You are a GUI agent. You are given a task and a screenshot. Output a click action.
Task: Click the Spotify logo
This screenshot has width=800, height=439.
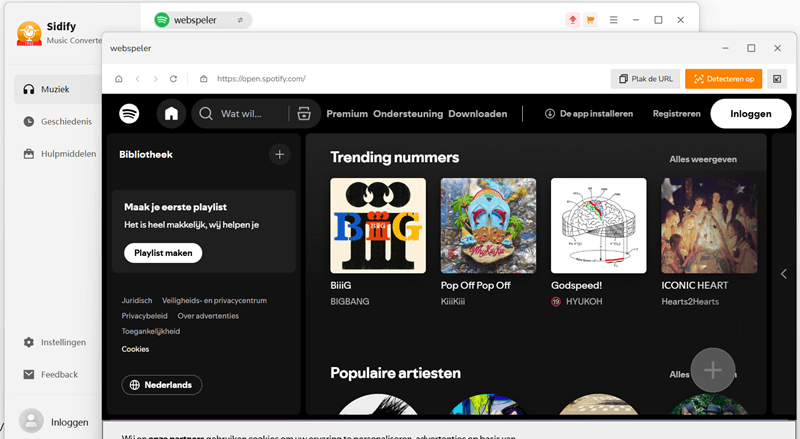coord(129,113)
